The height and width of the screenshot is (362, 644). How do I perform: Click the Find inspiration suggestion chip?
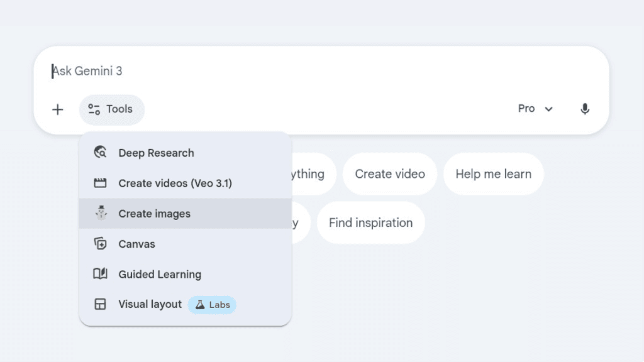coord(370,222)
